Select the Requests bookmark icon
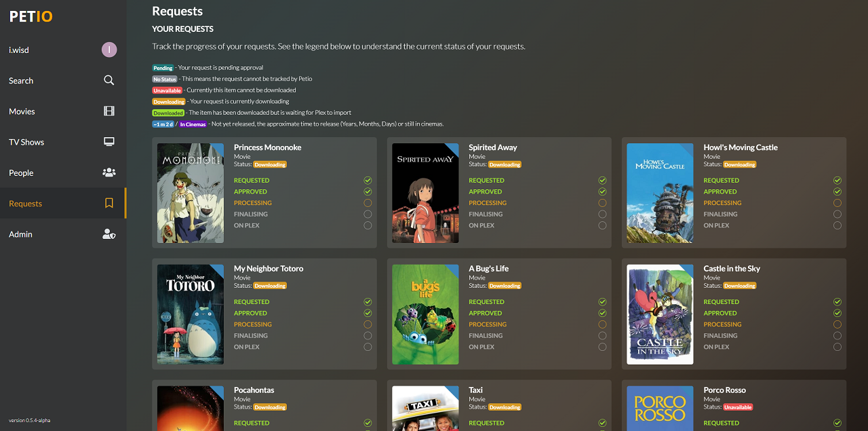The height and width of the screenshot is (431, 868). [x=108, y=203]
